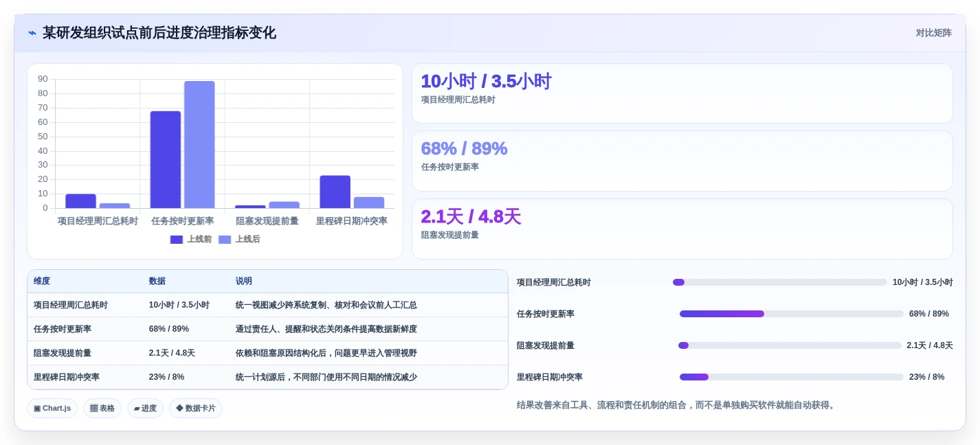Screen dimensions: 980x445
Task: Click the 10小时 / 3.5小时 stat card heading
Action: click(x=486, y=81)
